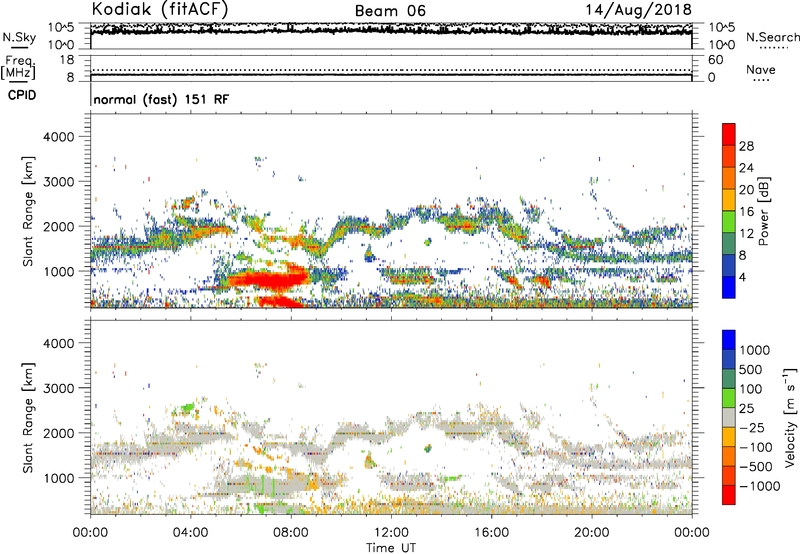Click the "-1000" label on Velocity colorbar
800x554 pixels.
coord(759,486)
